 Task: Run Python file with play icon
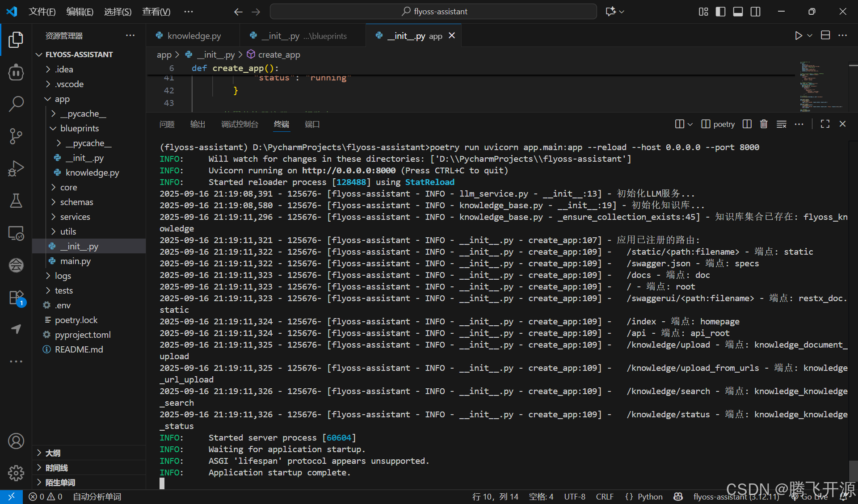coord(798,36)
